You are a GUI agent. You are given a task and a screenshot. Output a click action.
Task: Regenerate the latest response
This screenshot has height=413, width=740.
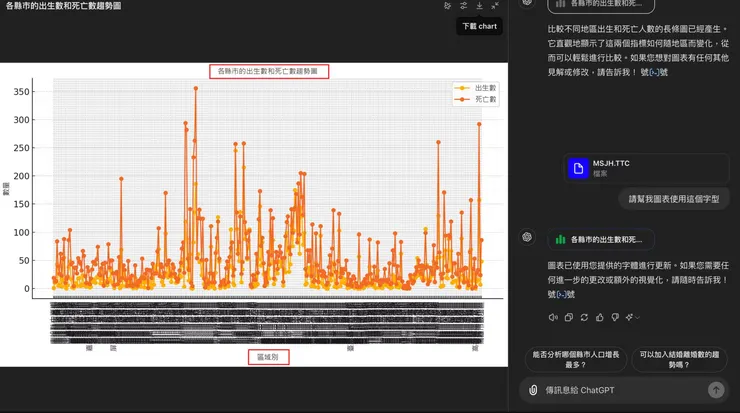584,317
